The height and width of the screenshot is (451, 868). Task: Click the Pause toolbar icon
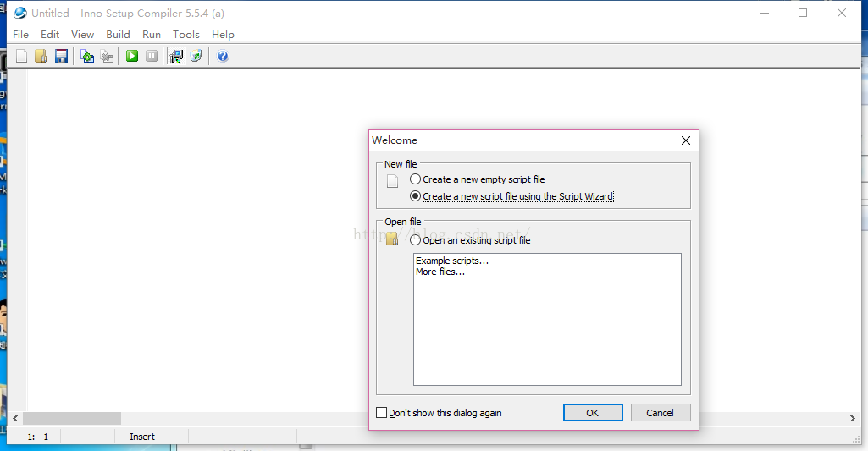tap(152, 56)
